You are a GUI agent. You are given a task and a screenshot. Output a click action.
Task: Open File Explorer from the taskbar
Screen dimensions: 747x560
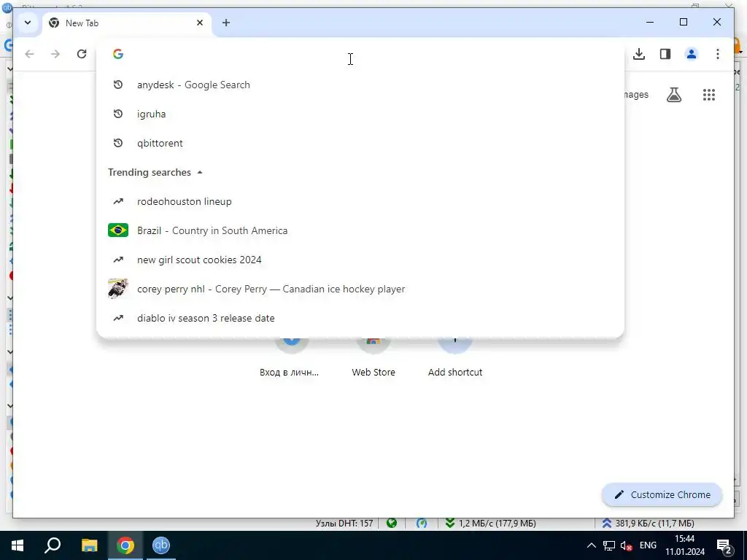(89, 545)
